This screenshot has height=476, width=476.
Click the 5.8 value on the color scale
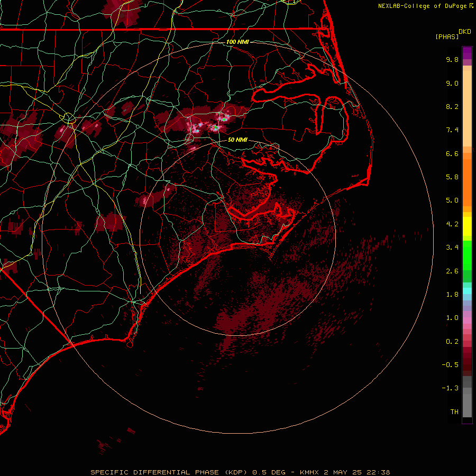452,177
